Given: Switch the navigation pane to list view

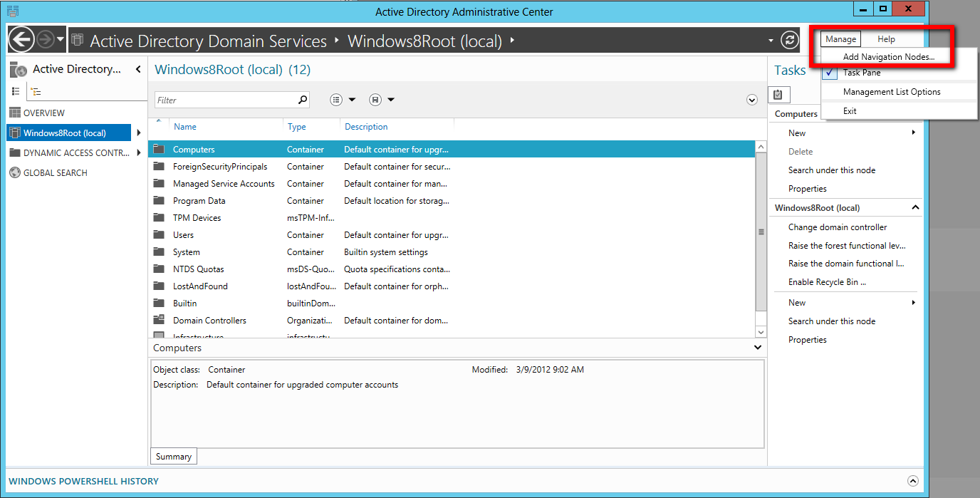Looking at the screenshot, I should [x=16, y=92].
